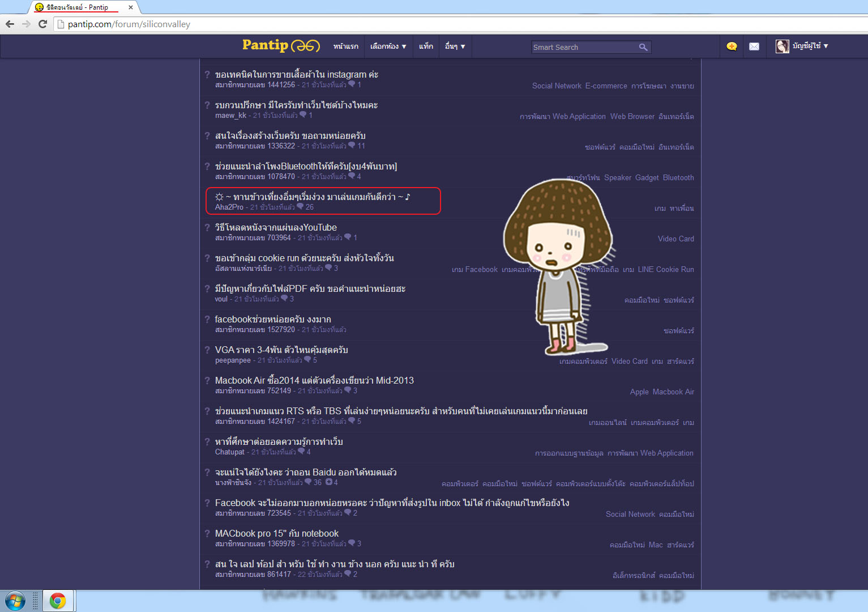Screen dimensions: 868x612
Task: Click the page icon in address bar
Action: [61, 24]
